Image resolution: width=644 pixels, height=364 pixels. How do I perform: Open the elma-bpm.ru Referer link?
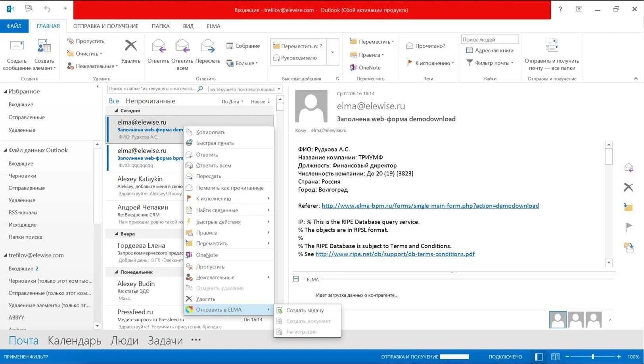tap(430, 206)
